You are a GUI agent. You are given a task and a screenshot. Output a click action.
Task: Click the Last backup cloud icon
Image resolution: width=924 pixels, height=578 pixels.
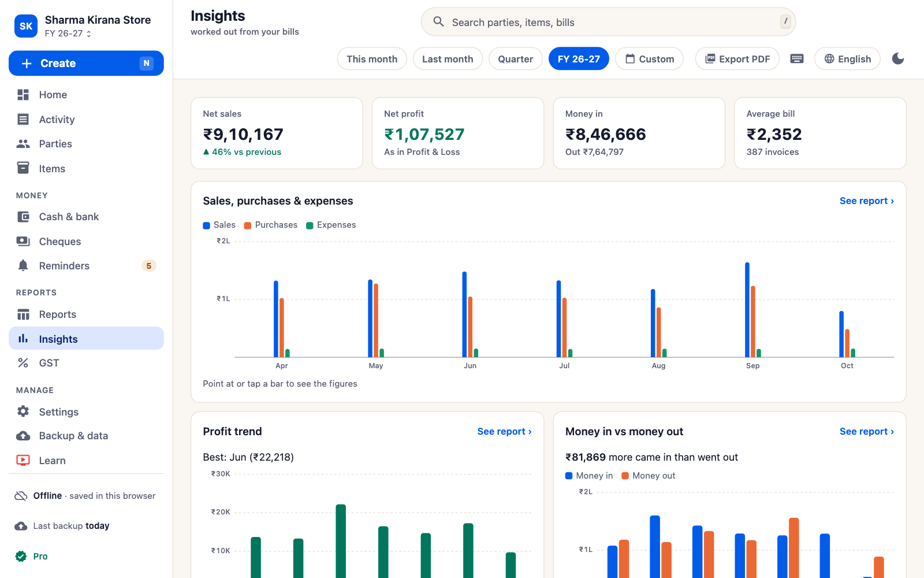(x=21, y=526)
